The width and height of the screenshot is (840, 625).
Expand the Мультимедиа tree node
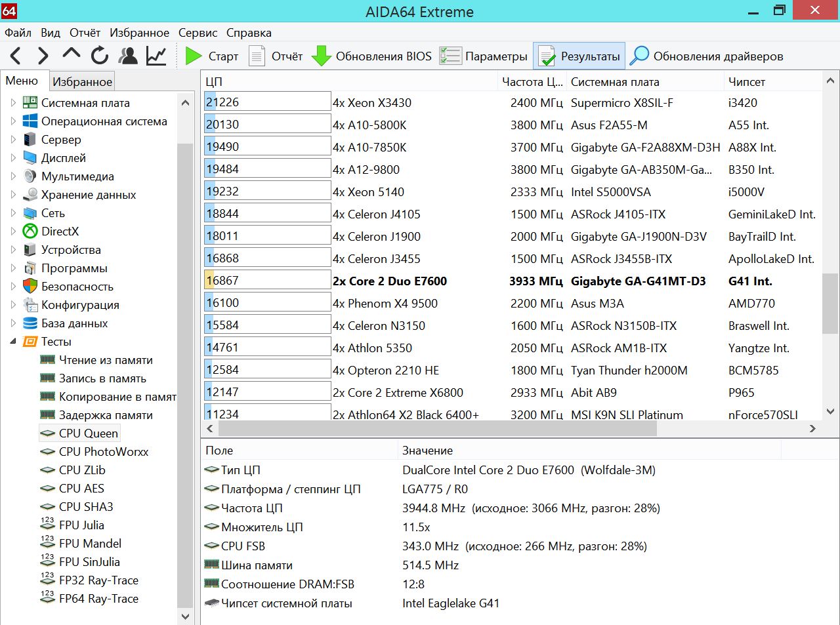(13, 176)
